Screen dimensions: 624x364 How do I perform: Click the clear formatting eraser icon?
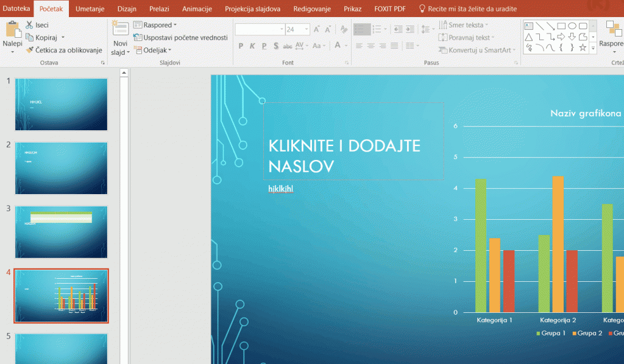344,29
